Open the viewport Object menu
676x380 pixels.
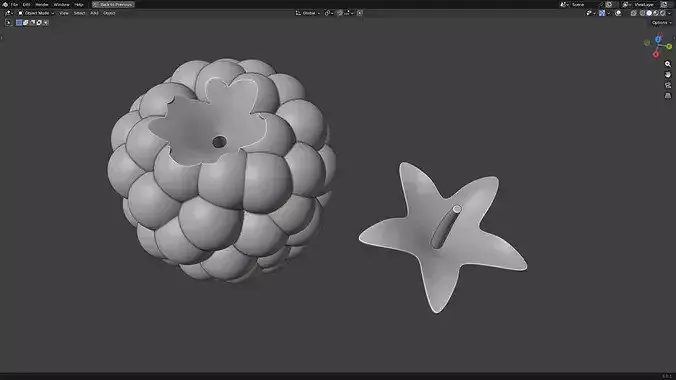coord(109,13)
